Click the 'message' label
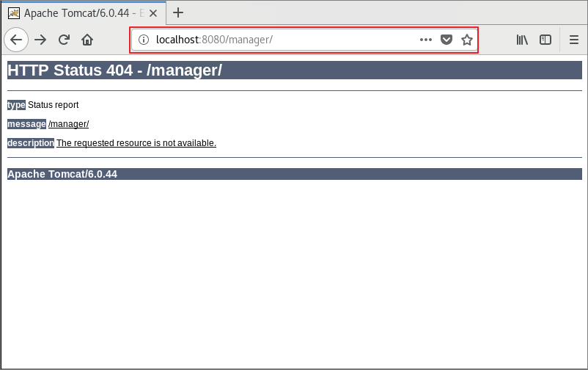Viewport: 588px width, 370px height. (x=26, y=124)
